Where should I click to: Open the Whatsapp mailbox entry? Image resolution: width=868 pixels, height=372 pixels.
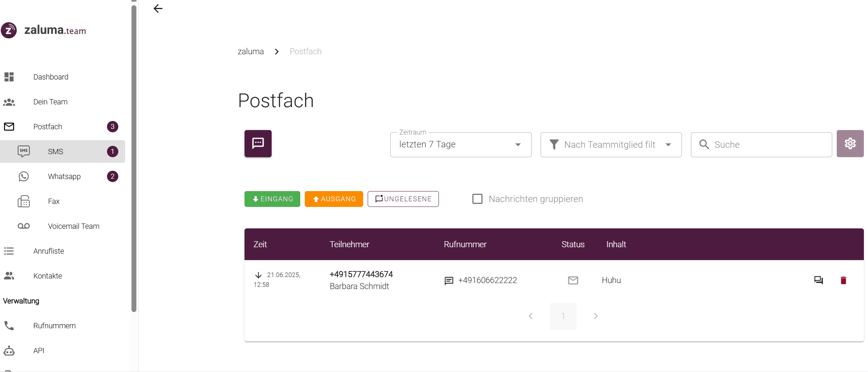click(63, 176)
